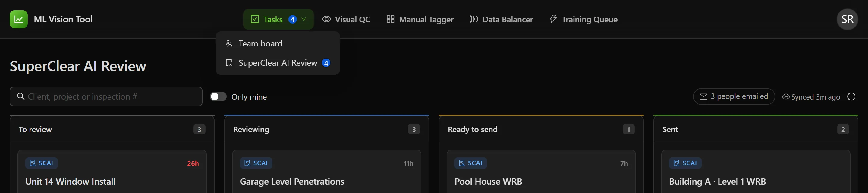Click the 3 people emailed button
This screenshot has width=868, height=193.
[734, 96]
